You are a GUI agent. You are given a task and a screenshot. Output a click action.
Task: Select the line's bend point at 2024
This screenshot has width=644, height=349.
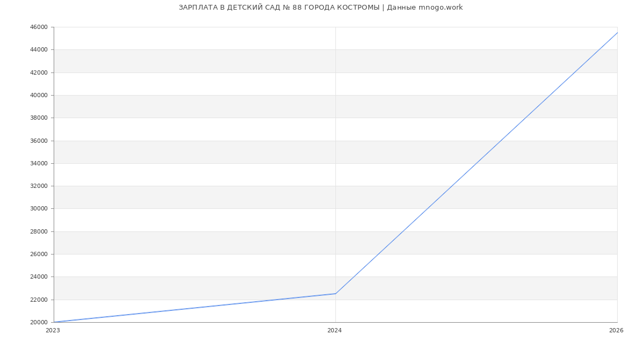[x=335, y=294]
